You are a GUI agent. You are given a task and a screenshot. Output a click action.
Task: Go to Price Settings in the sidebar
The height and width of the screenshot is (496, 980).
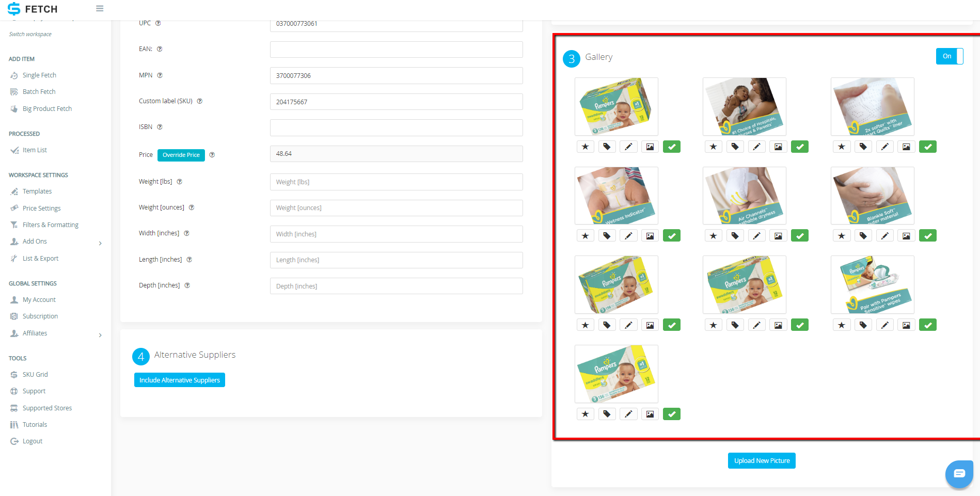[x=41, y=208]
